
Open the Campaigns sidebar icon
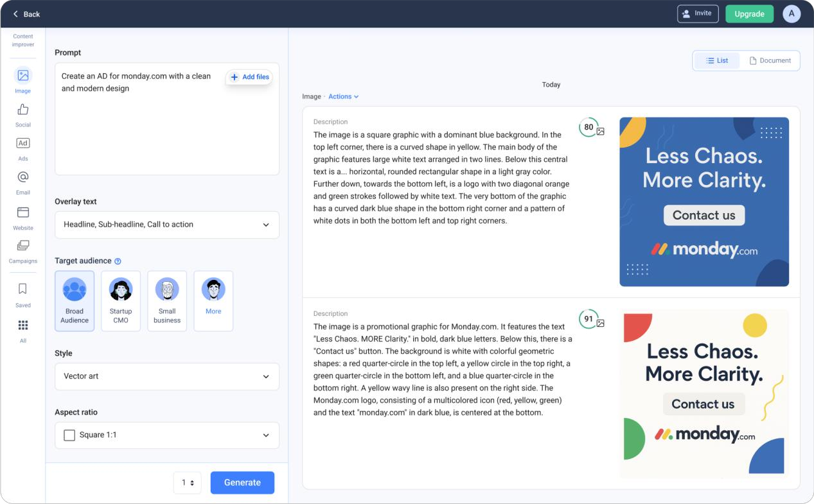[x=23, y=245]
